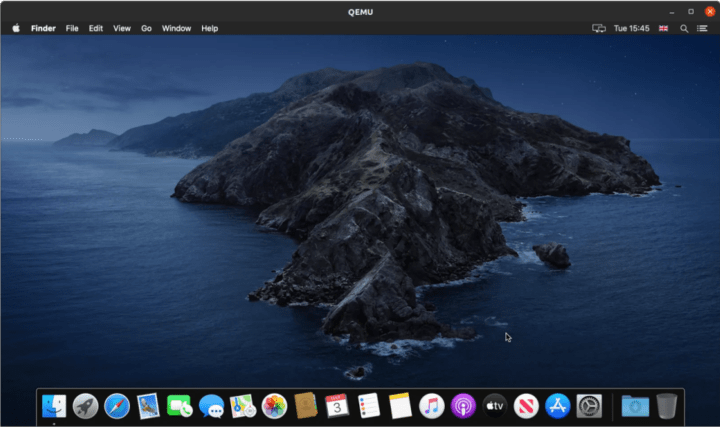
Task: Open Finder from the Dock
Action: (54, 406)
